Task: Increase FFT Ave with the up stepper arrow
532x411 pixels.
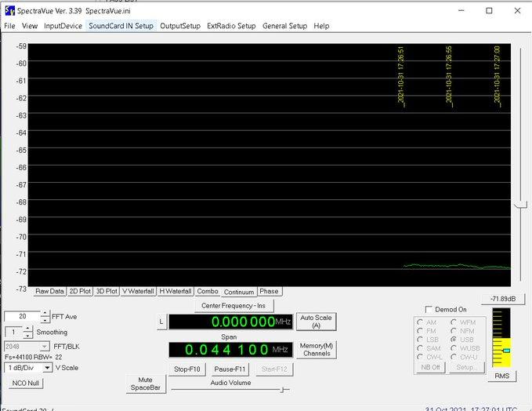Action: [x=45, y=313]
